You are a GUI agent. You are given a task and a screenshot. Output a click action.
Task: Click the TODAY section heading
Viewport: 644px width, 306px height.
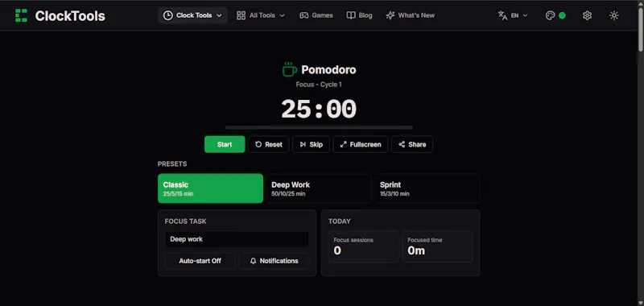pos(339,221)
